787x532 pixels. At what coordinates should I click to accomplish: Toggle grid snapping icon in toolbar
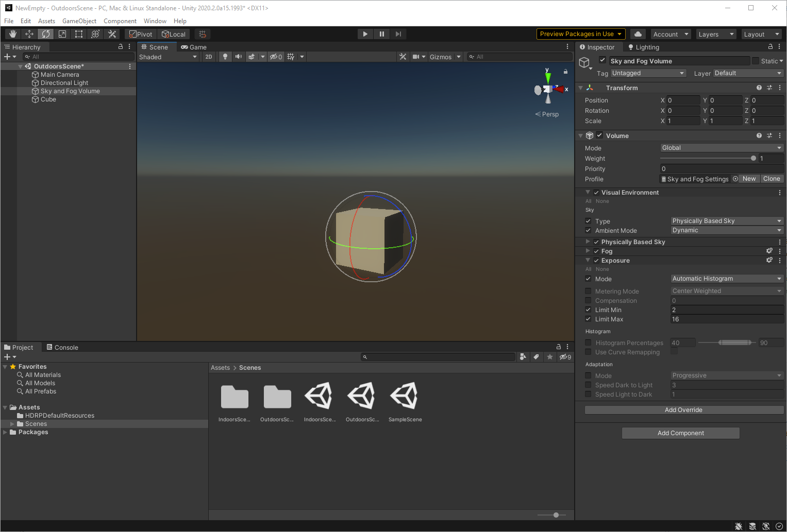(203, 34)
